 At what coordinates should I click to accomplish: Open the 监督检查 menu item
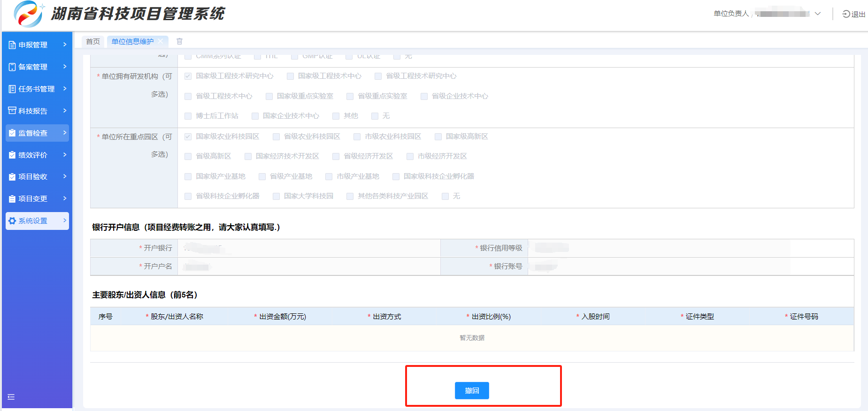[x=37, y=133]
